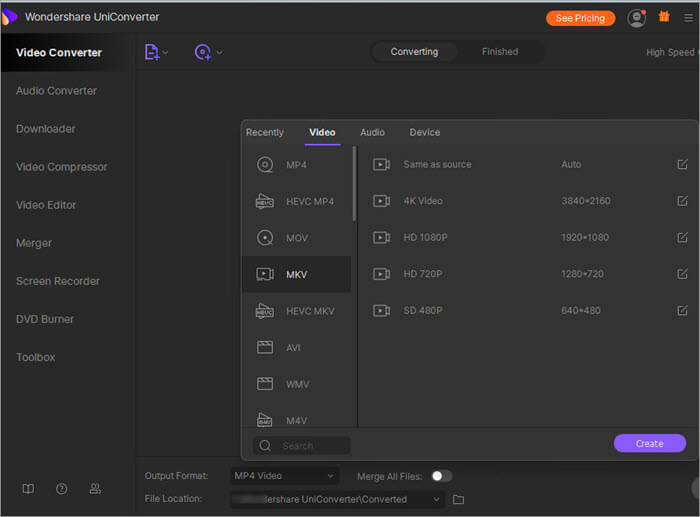The image size is (700, 517).
Task: Switch to the Finished tab
Action: coord(500,52)
